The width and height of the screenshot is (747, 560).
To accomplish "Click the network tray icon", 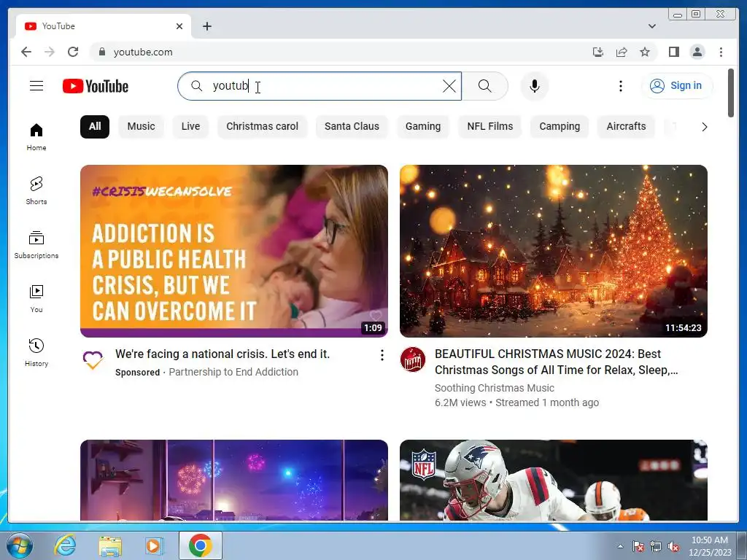I will 656,547.
